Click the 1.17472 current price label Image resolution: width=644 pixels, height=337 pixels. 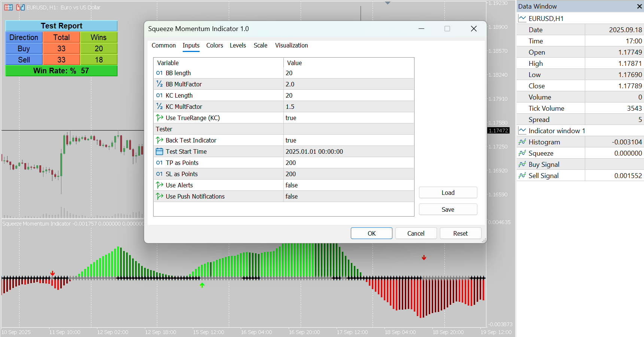click(498, 131)
